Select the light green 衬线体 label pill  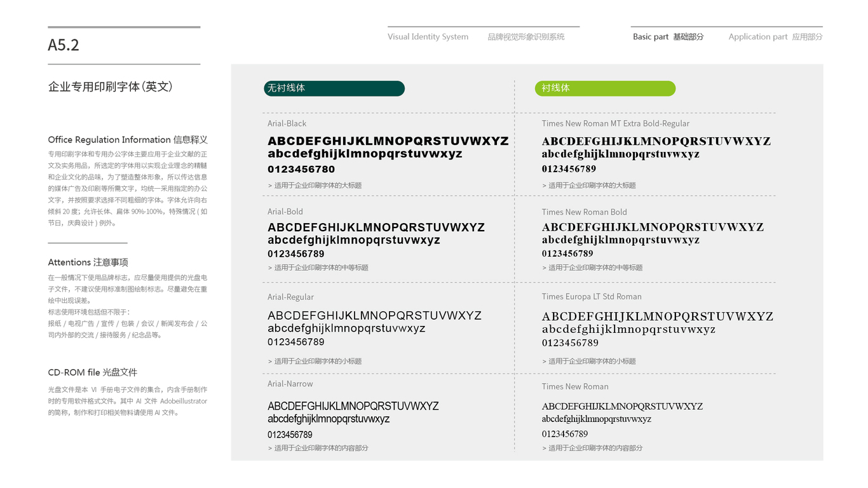point(605,88)
